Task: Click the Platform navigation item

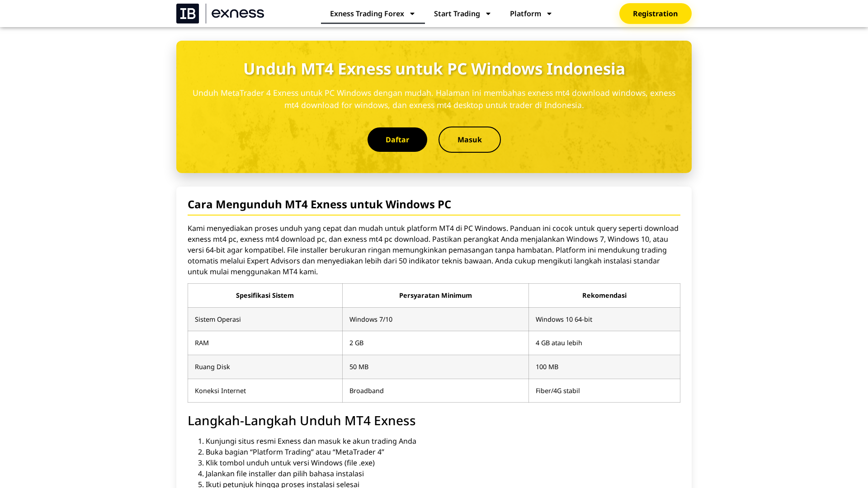Action: [525, 14]
